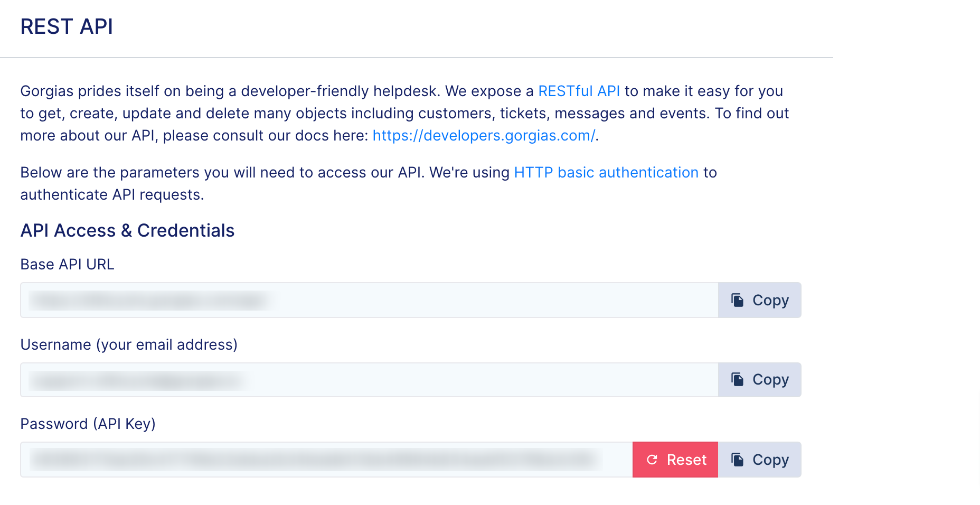Select the Password API Key field
This screenshot has height=505, width=980.
coord(326,460)
